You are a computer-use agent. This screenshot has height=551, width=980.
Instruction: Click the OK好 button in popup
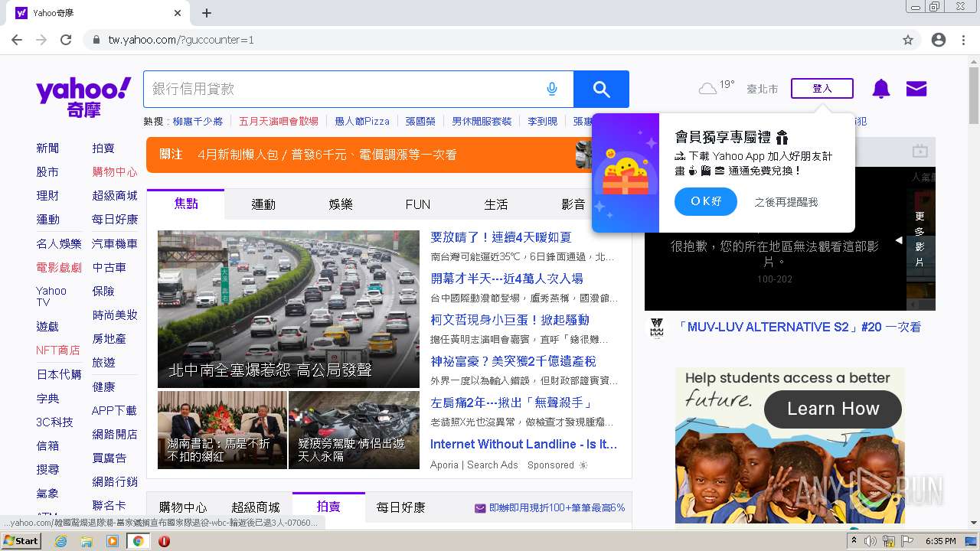click(706, 201)
